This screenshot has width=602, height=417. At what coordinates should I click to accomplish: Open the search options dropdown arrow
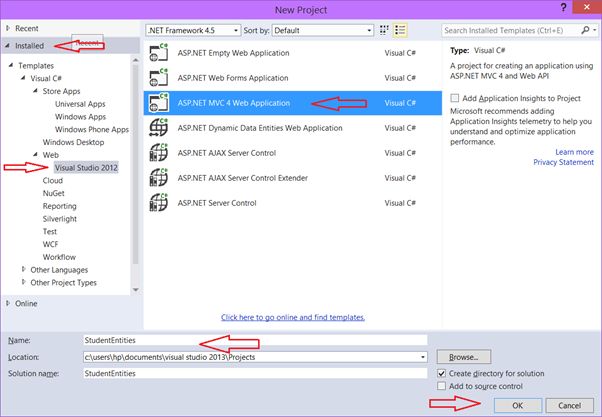tap(595, 30)
